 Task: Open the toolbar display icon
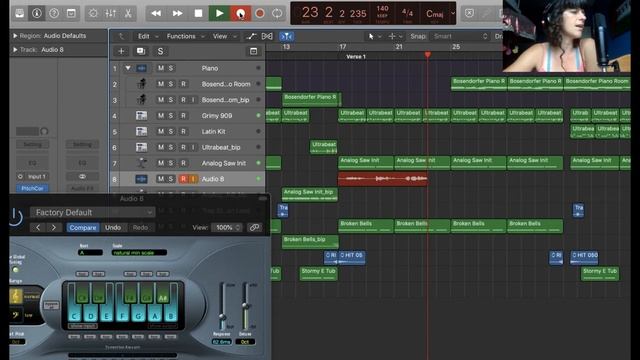(x=71, y=13)
